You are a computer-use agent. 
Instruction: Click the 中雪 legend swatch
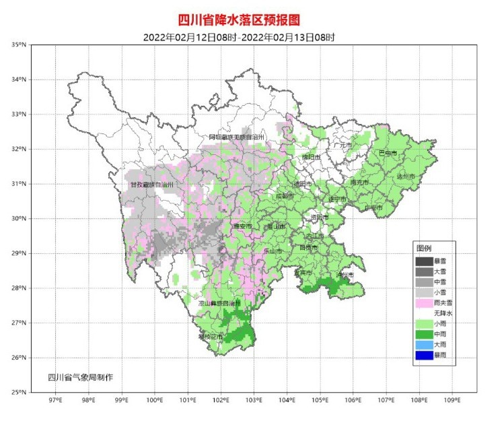click(x=424, y=282)
